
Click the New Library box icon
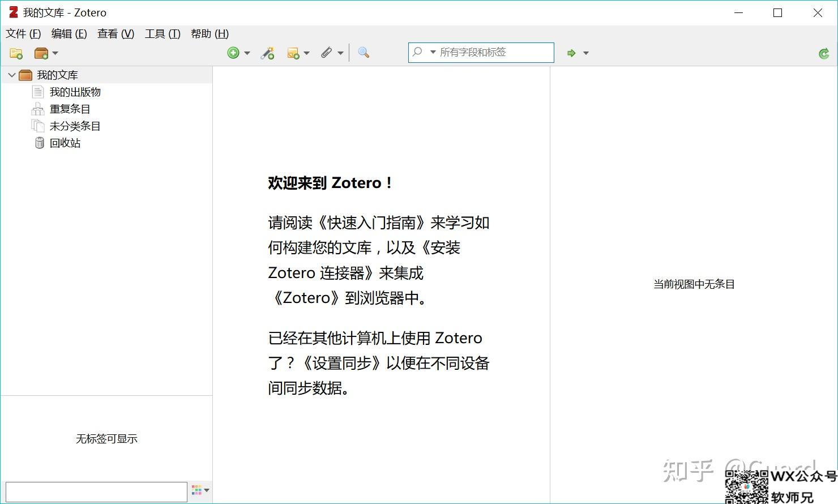tap(41, 53)
